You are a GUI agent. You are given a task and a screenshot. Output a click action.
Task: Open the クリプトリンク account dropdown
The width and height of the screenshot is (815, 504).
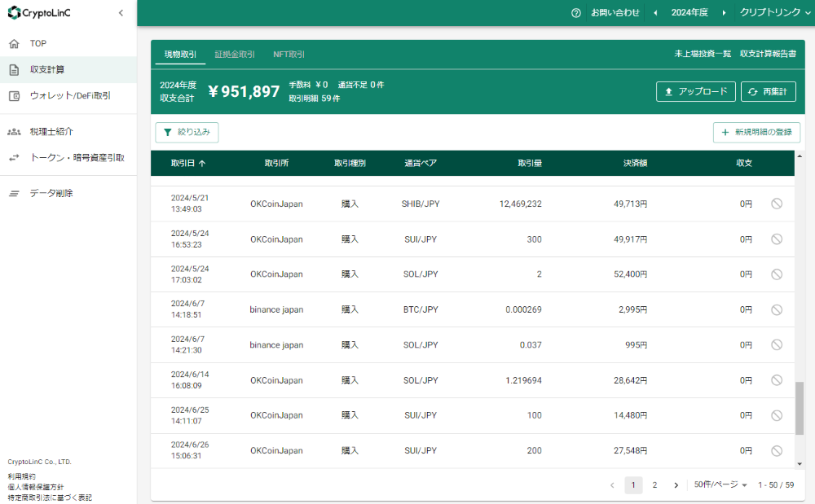pyautogui.click(x=775, y=12)
